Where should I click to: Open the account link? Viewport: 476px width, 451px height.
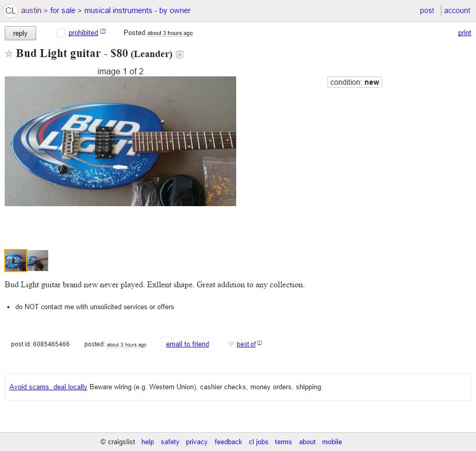click(457, 10)
